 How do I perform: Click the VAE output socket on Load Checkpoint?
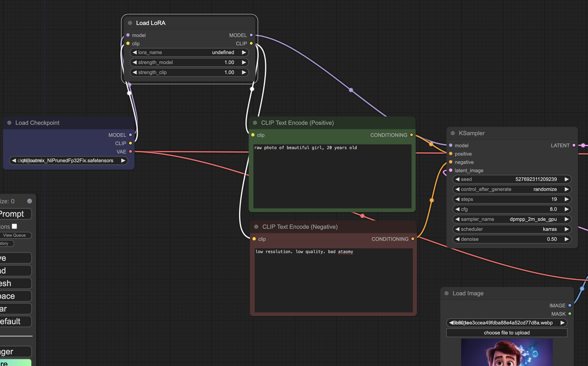tap(130, 152)
